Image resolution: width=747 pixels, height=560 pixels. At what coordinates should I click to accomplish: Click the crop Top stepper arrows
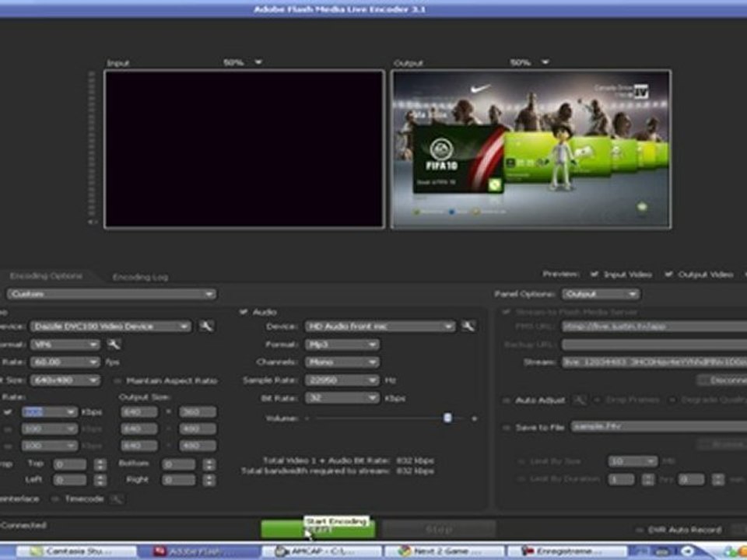pyautogui.click(x=100, y=464)
